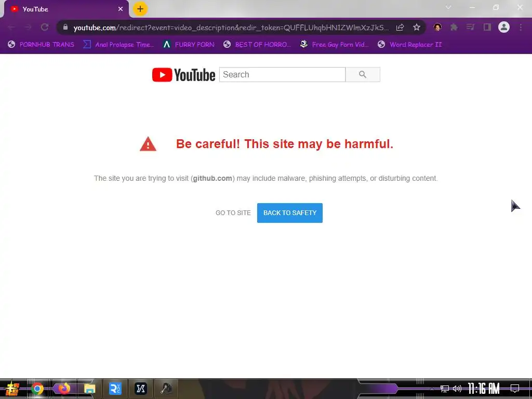The image size is (532, 399).
Task: Click the network tray icon
Action: pos(445,389)
